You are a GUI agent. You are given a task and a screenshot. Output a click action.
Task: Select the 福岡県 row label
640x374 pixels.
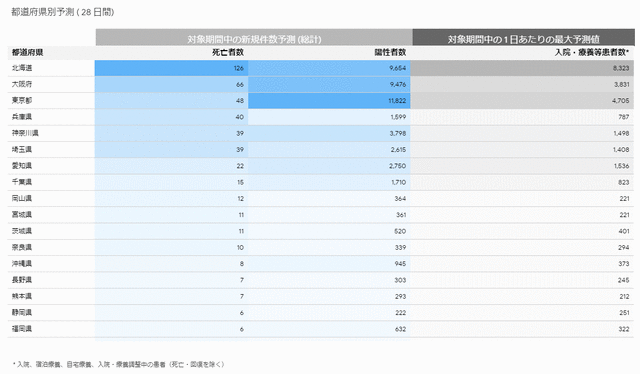(x=22, y=329)
